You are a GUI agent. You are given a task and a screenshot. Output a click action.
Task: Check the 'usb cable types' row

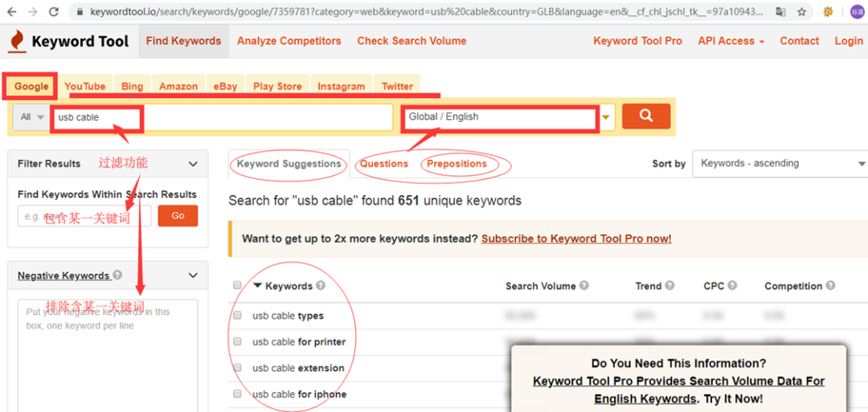(x=237, y=315)
